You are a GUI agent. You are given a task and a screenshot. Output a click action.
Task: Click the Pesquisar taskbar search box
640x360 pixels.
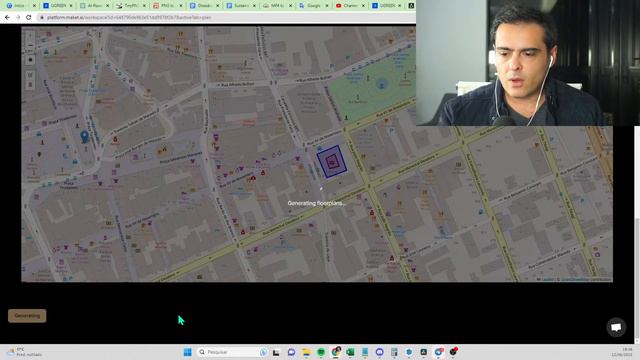(232, 352)
